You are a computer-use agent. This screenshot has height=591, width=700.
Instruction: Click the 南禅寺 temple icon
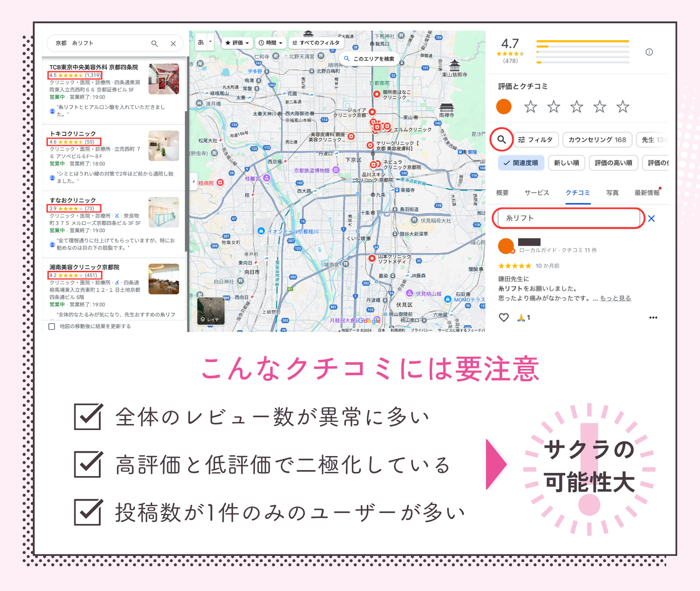click(447, 107)
